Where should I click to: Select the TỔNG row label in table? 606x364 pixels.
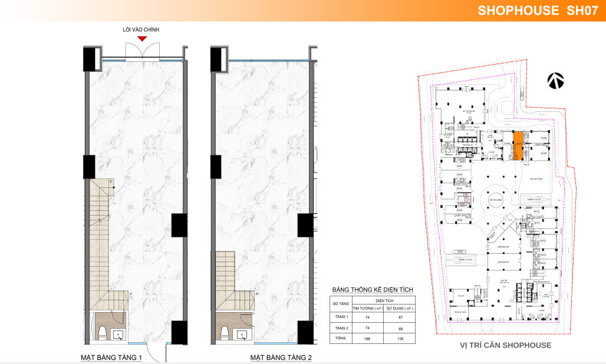pyautogui.click(x=340, y=339)
